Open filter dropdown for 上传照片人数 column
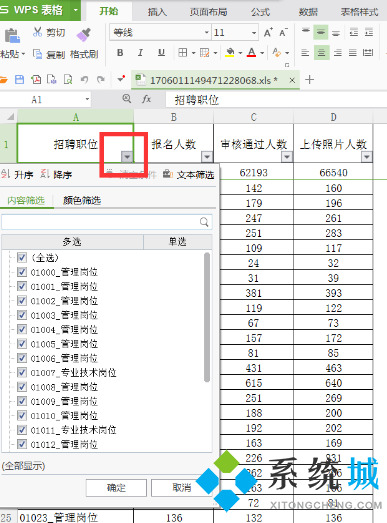Viewport: 387px width, 523px height. click(367, 156)
